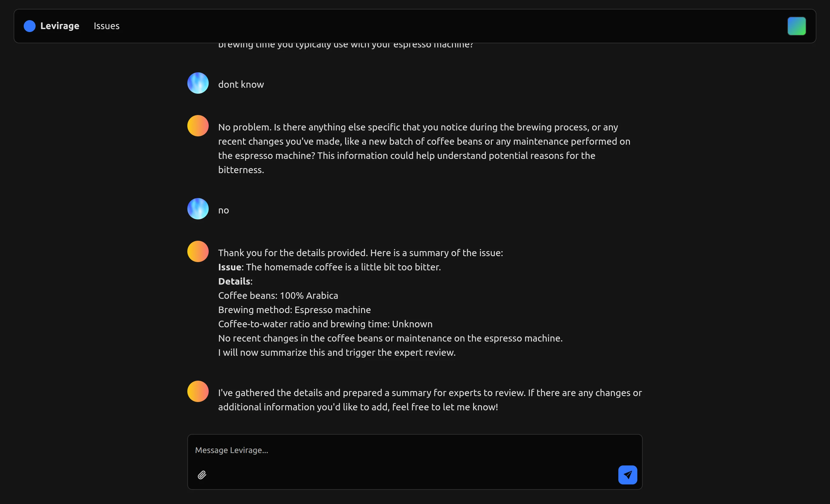
Task: Click user avatar beside the "no" reply
Action: [198, 209]
